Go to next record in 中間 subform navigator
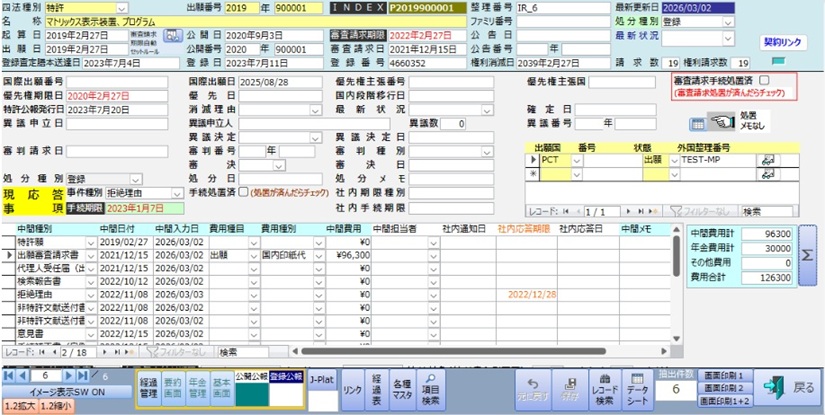Image resolution: width=825 pixels, height=415 pixels. 105,351
